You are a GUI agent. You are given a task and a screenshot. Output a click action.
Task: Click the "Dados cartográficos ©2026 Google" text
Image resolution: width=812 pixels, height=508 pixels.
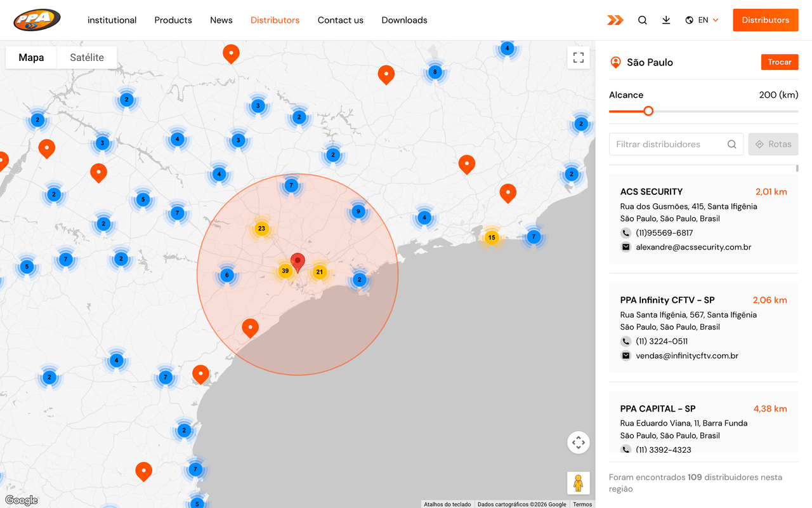(522, 504)
